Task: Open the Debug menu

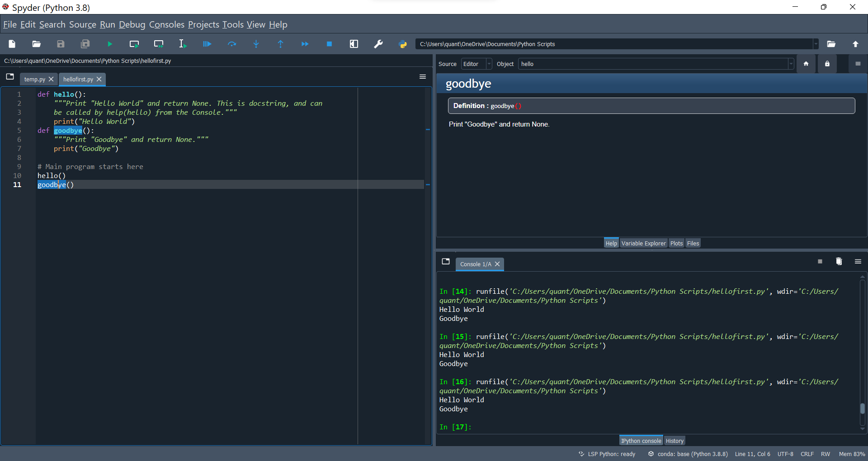Action: (x=132, y=24)
